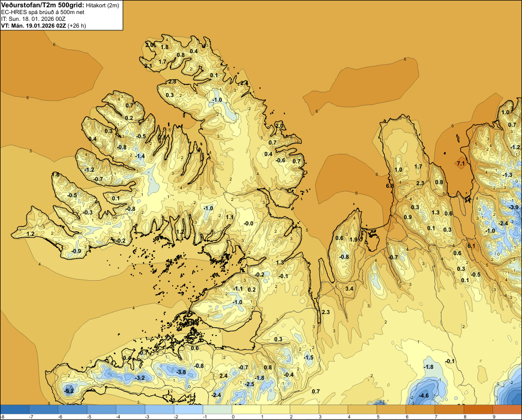Select the 'EC-HRES spá brúuð á 500m net' line
Viewport: 522px width, 420px height.
coord(43,12)
